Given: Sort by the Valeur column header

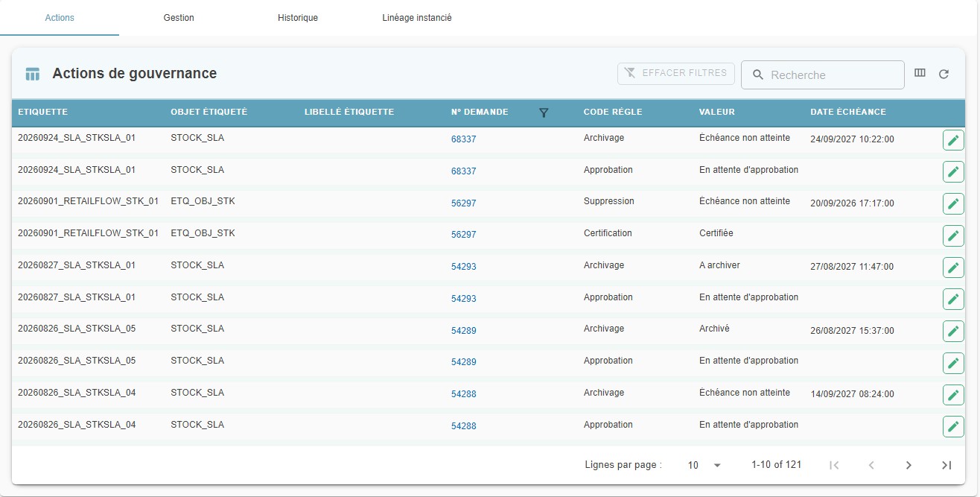Looking at the screenshot, I should [717, 112].
